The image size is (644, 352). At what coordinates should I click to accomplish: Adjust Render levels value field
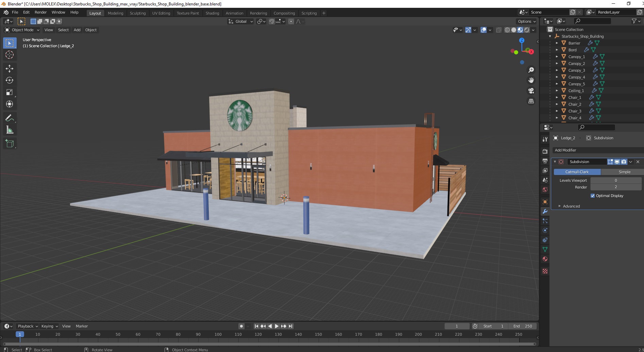pos(616,187)
